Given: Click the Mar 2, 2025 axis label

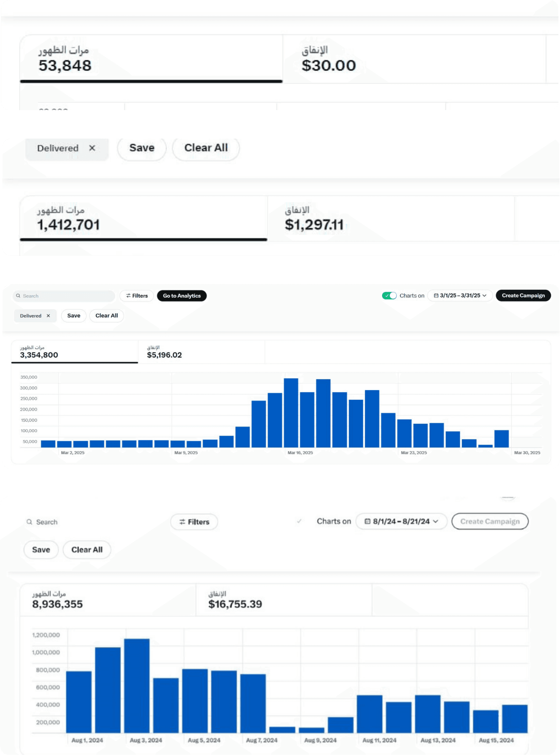Looking at the screenshot, I should point(73,453).
